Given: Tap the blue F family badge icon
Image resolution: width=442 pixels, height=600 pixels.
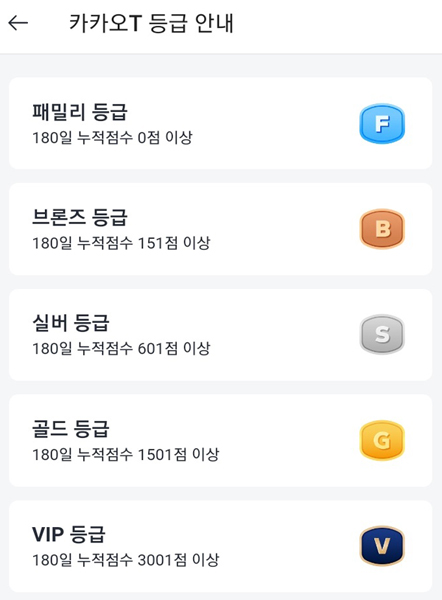Looking at the screenshot, I should tap(382, 123).
